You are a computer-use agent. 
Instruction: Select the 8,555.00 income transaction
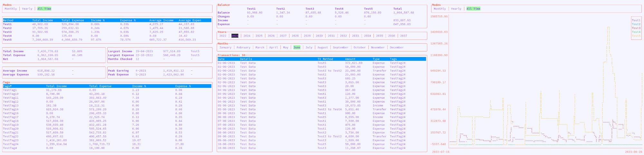(321, 117)
